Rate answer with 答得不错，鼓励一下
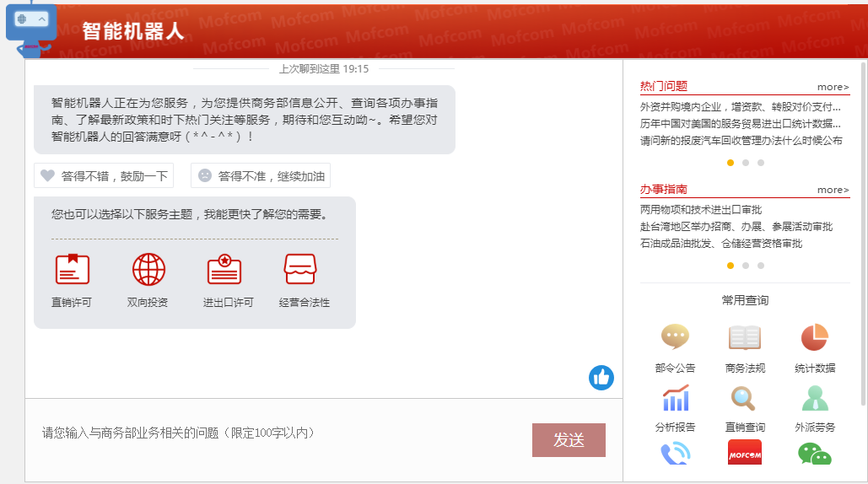The image size is (868, 484). coord(104,175)
